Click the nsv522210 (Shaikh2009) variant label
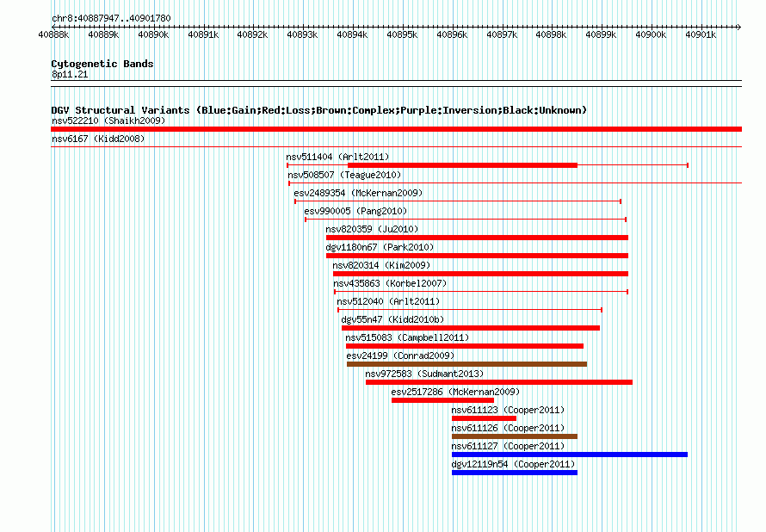This screenshot has height=532, width=766. pyautogui.click(x=108, y=121)
